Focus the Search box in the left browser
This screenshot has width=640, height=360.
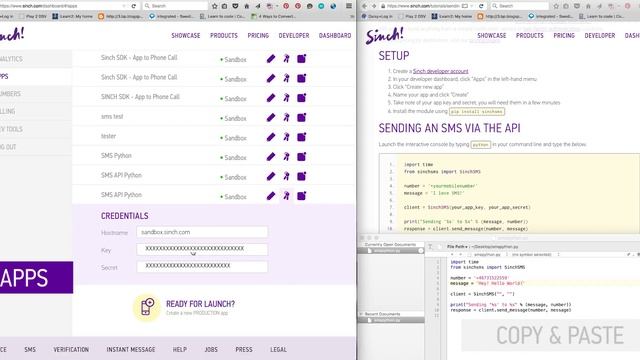pyautogui.click(x=176, y=6)
